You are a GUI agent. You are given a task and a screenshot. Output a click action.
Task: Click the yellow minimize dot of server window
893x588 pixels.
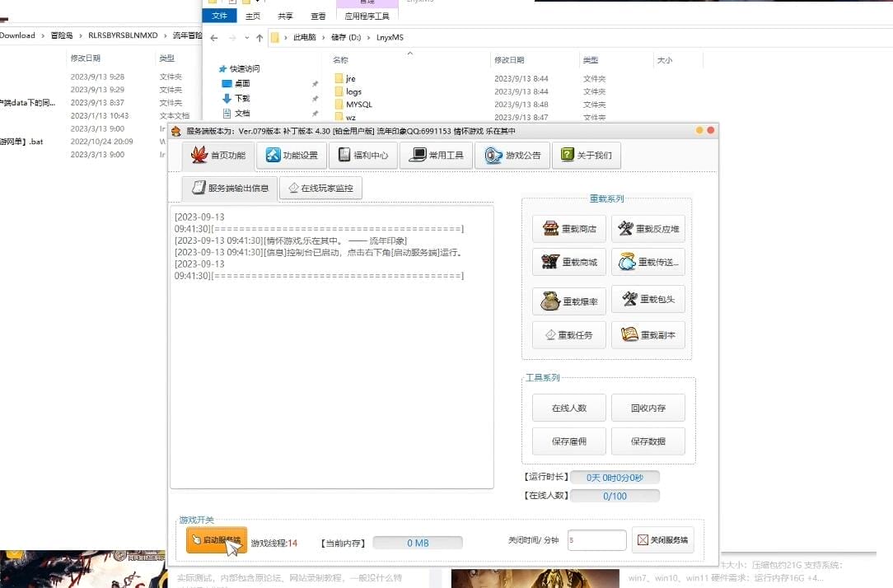pyautogui.click(x=699, y=130)
